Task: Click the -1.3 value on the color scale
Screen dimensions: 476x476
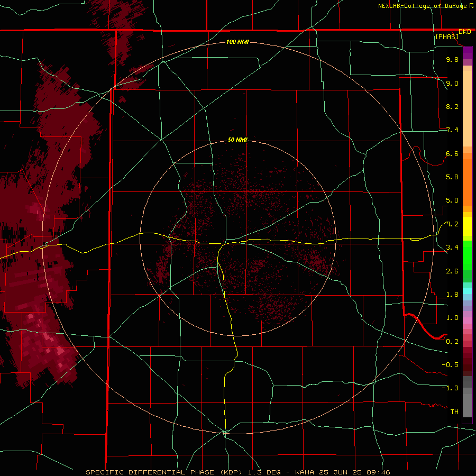Action: [x=450, y=388]
